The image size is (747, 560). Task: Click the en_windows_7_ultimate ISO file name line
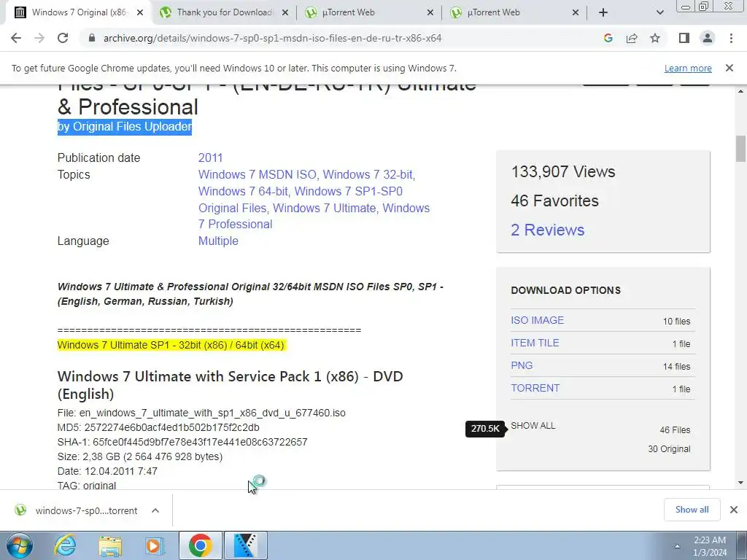tap(201, 413)
